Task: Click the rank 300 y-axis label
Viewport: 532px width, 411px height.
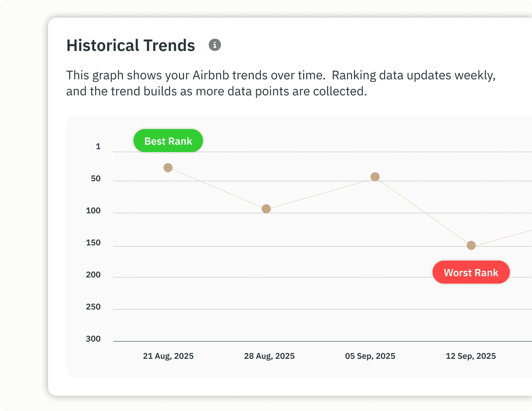Action: [93, 339]
